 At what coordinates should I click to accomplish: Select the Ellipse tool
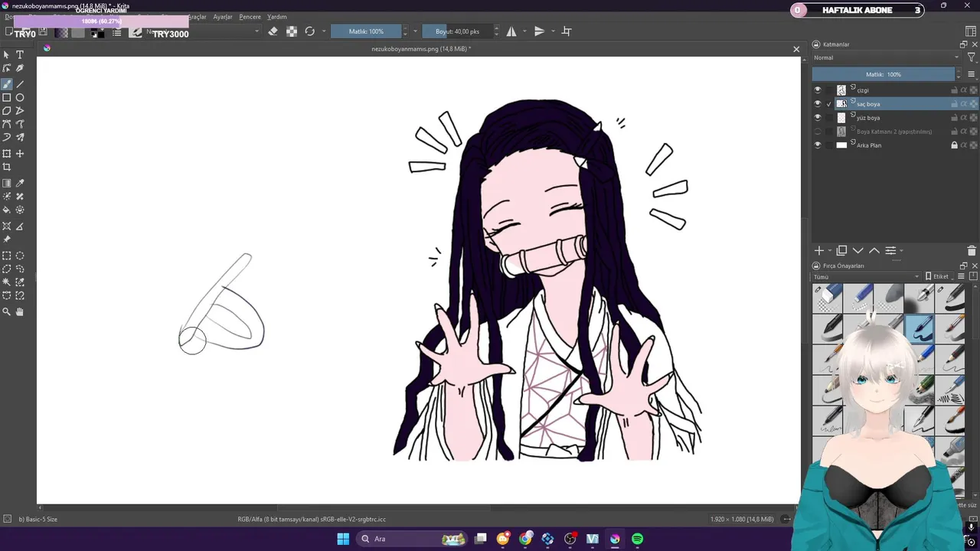[20, 98]
